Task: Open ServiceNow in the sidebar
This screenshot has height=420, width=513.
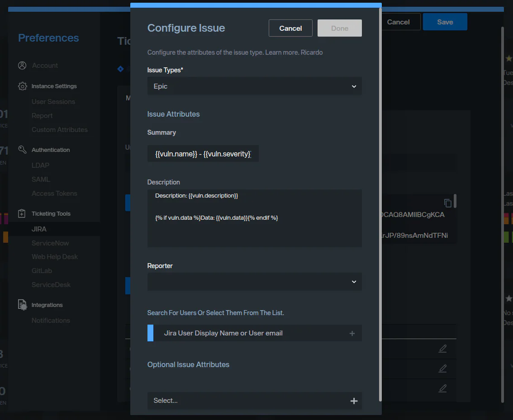Action: point(50,243)
